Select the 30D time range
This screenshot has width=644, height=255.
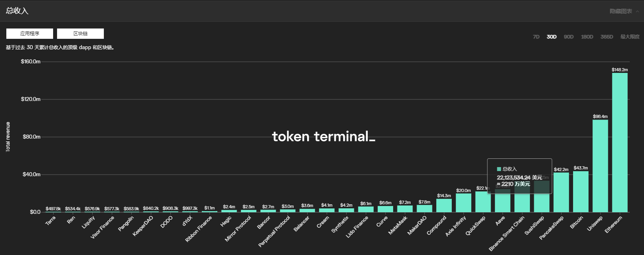[x=551, y=37]
